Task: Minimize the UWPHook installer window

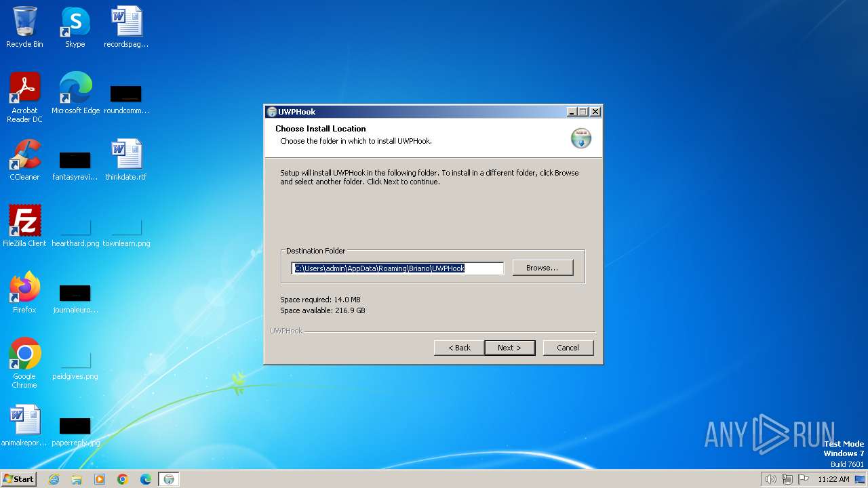Action: [x=572, y=112]
